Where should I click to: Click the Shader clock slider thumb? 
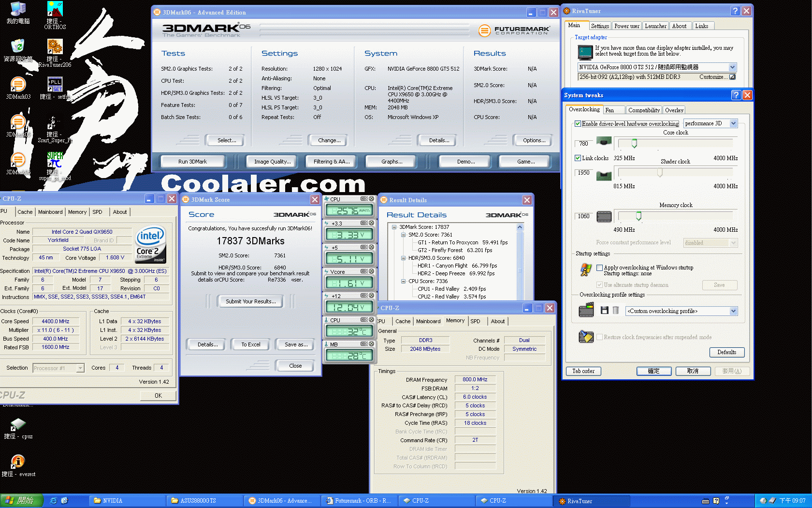click(659, 172)
